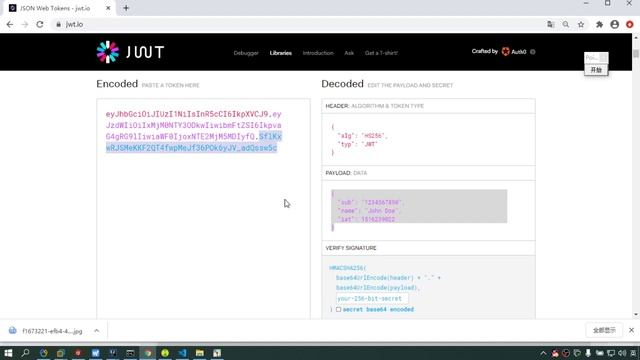The height and width of the screenshot is (360, 640).
Task: Open the green circle taskbar app
Action: [x=165, y=353]
